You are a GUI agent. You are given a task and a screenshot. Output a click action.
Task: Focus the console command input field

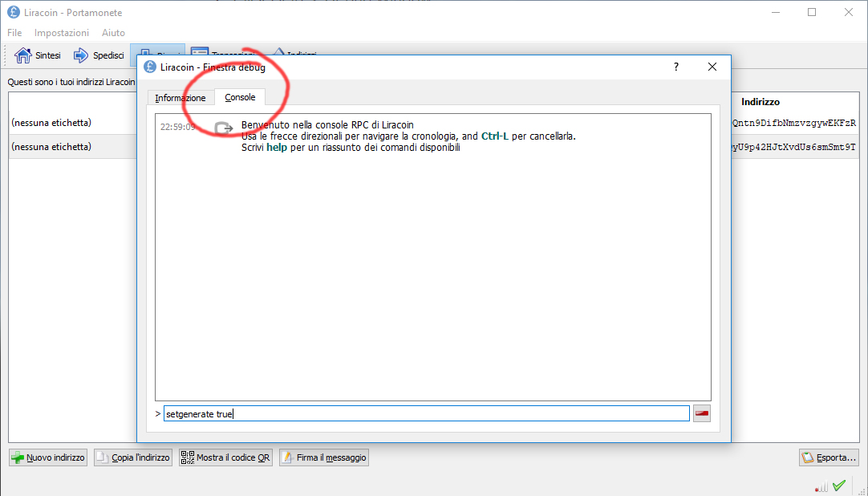(426, 413)
